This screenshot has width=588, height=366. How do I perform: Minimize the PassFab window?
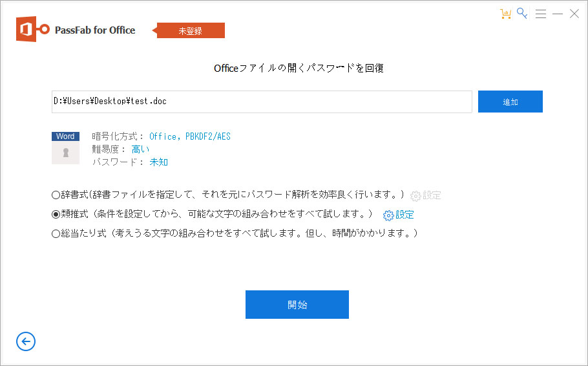tap(558, 14)
